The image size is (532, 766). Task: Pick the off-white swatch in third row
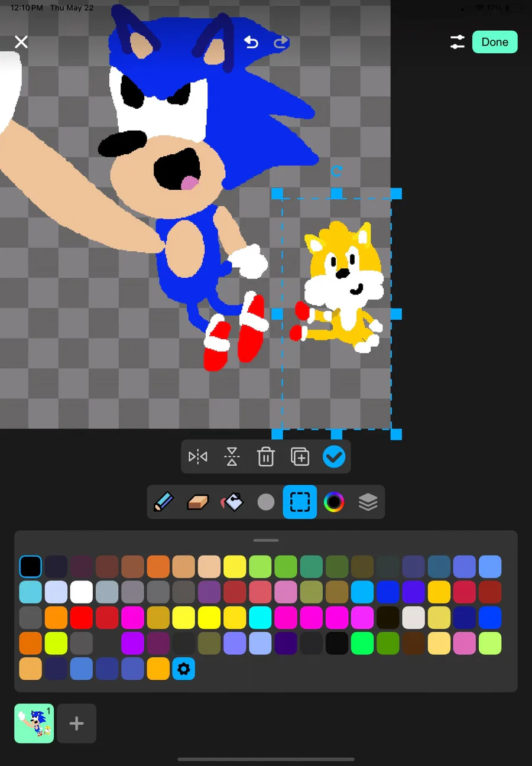pyautogui.click(x=413, y=617)
